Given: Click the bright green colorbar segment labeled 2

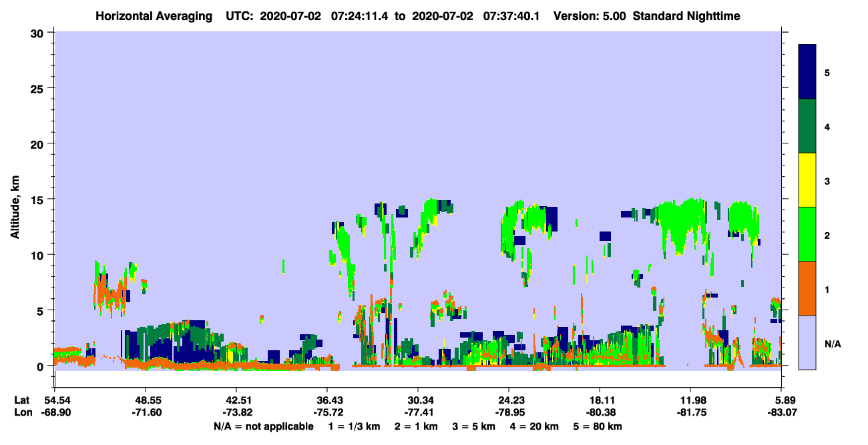Looking at the screenshot, I should (x=807, y=234).
